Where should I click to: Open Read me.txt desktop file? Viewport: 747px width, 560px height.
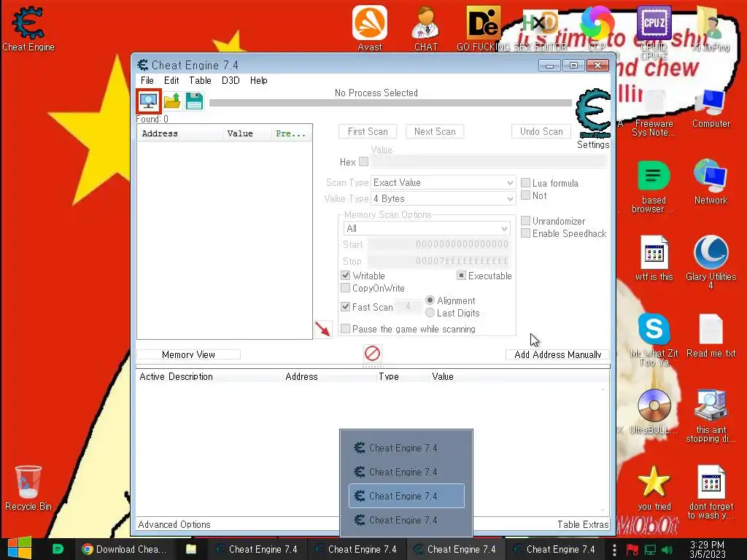711,335
